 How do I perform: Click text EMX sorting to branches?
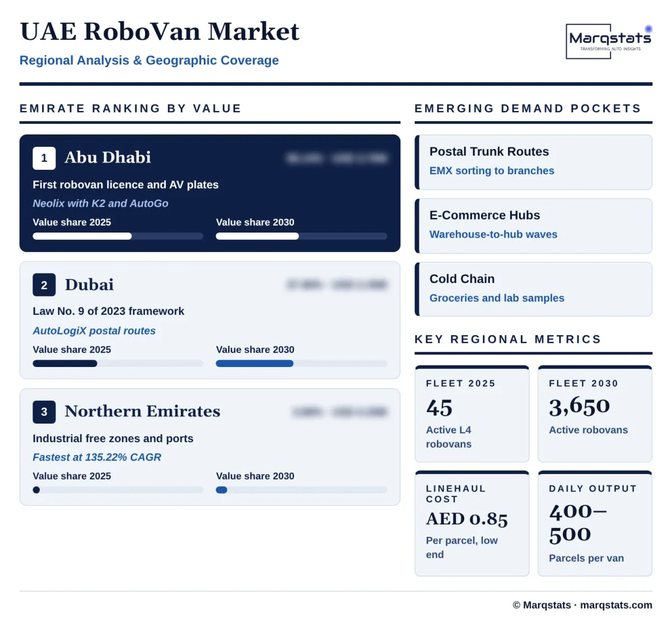[492, 171]
